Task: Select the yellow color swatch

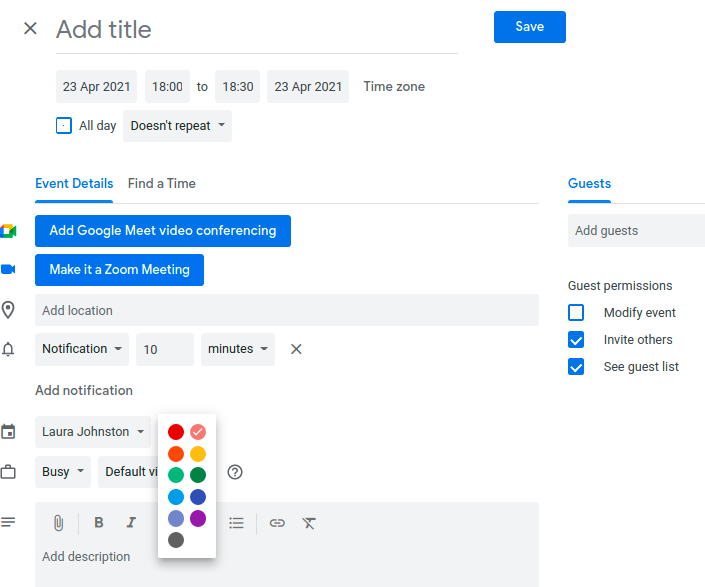Action: (198, 454)
